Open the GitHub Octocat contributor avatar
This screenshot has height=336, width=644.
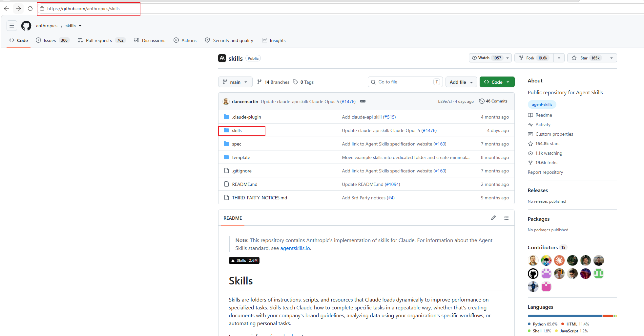click(533, 274)
